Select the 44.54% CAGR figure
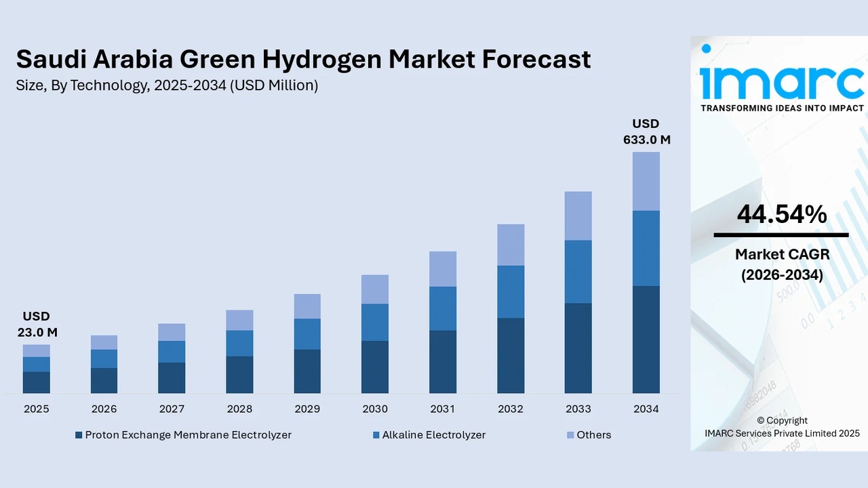 [x=781, y=215]
